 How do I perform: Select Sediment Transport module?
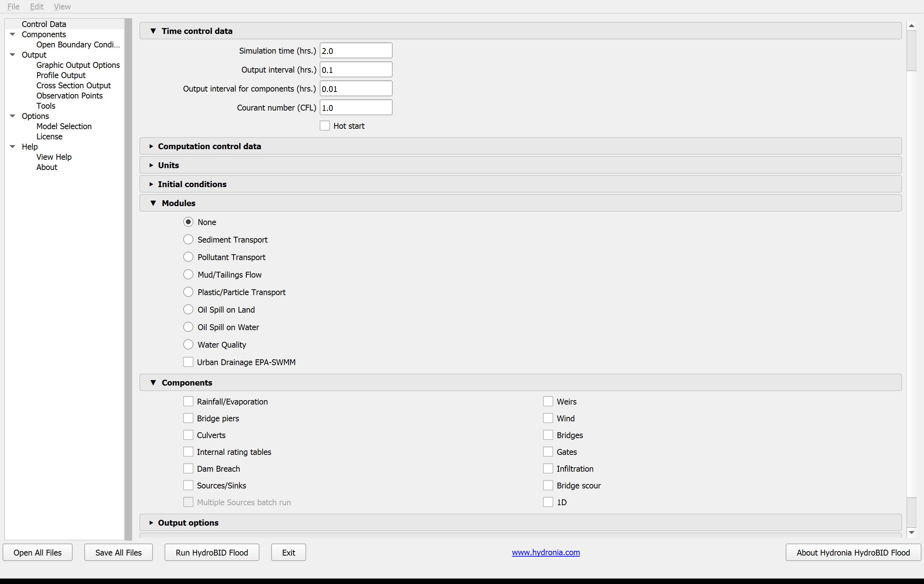[188, 240]
